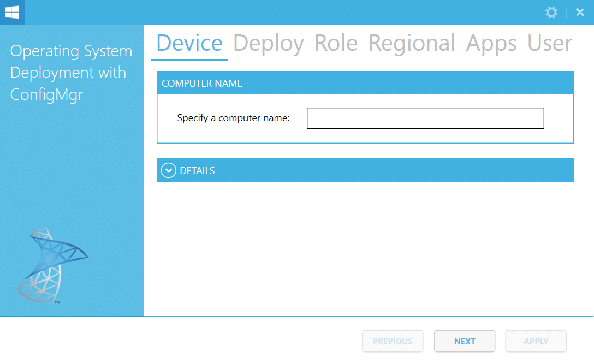Click the Windows logo icon top-left
This screenshot has height=364, width=594.
click(x=11, y=11)
